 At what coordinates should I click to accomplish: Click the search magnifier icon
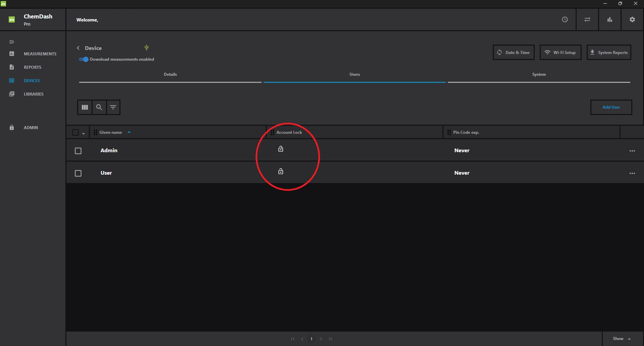[x=99, y=107]
